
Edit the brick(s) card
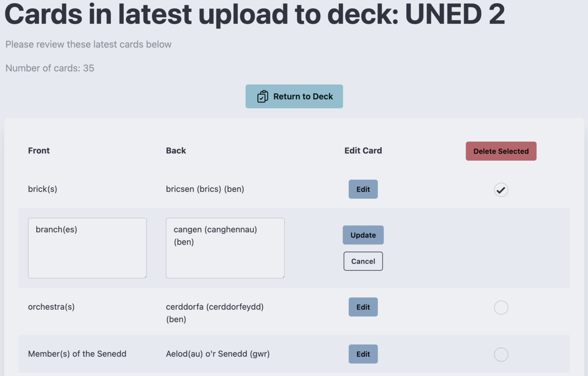pos(363,189)
